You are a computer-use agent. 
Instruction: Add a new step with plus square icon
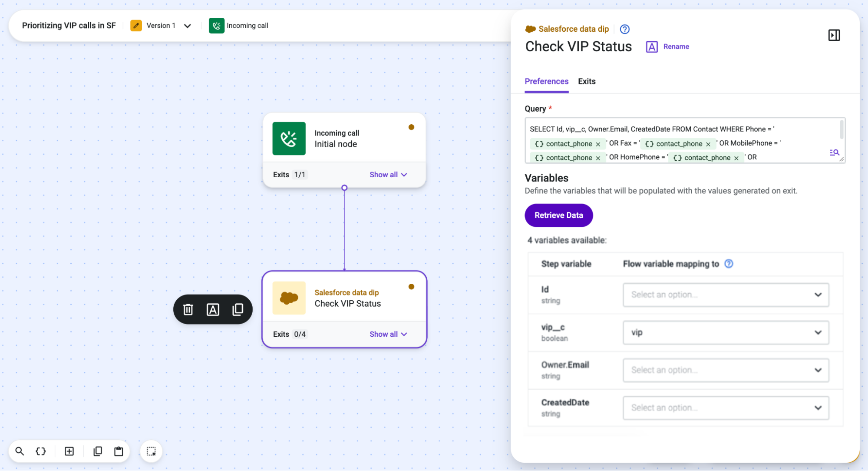69,451
